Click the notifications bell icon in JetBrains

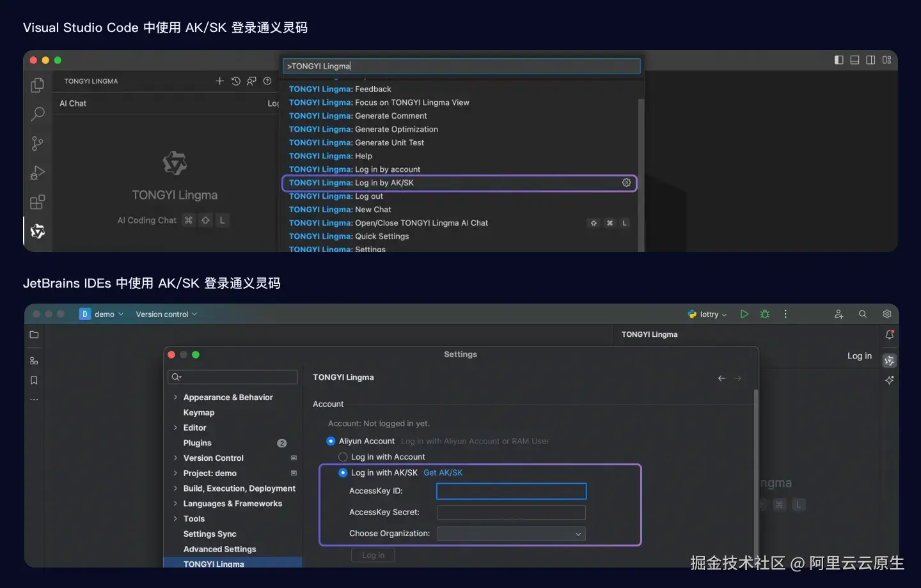click(x=890, y=335)
